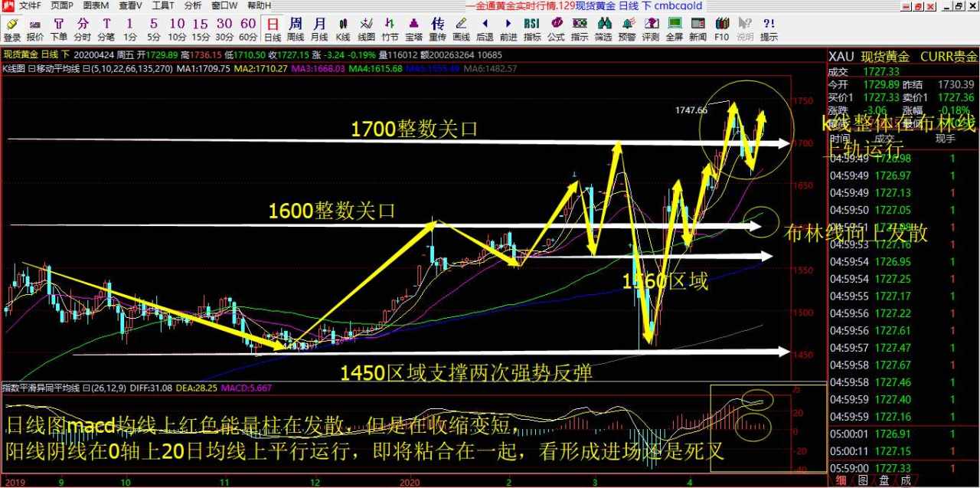Viewport: 980px width, 488px height.
Task: Select the 细 tab in quote panel
Action: coord(841,480)
